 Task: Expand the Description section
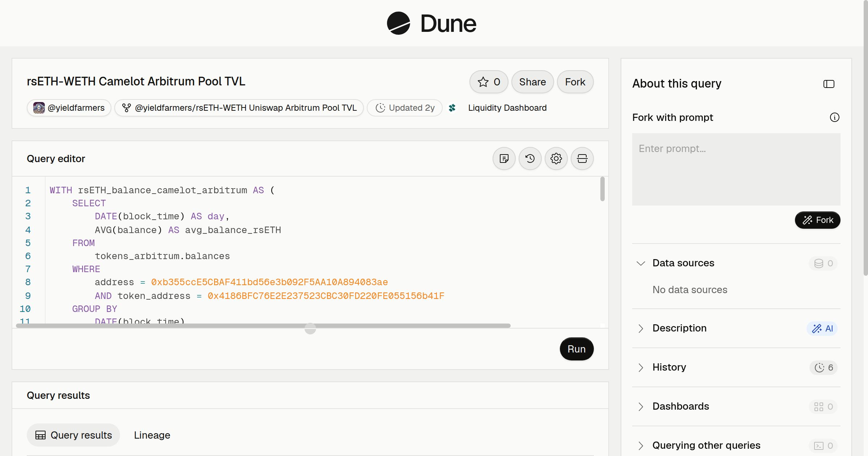(641, 328)
